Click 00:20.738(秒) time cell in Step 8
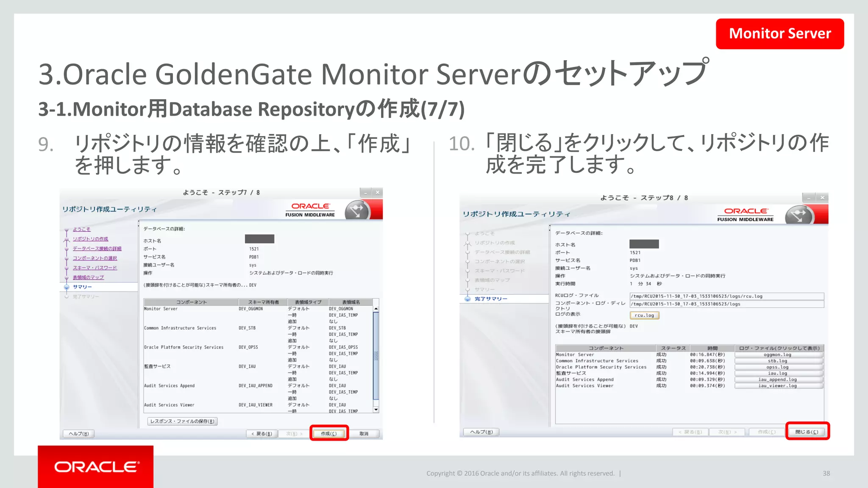 (x=707, y=367)
